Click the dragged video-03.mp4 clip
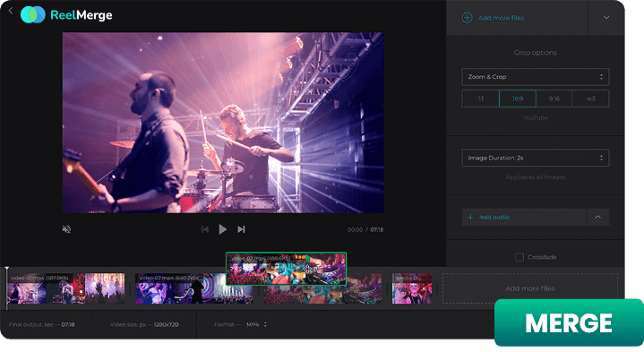The width and height of the screenshot is (644, 352). (x=286, y=269)
